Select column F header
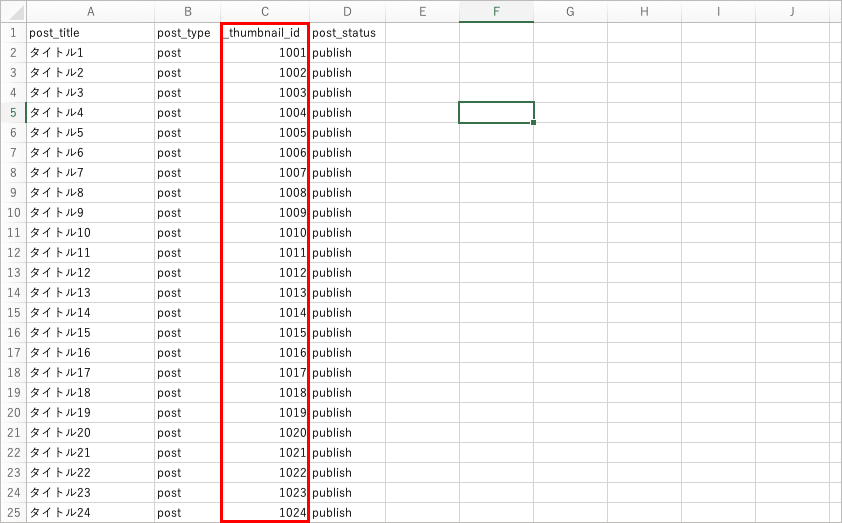Screen dimensions: 842x523 tap(496, 12)
